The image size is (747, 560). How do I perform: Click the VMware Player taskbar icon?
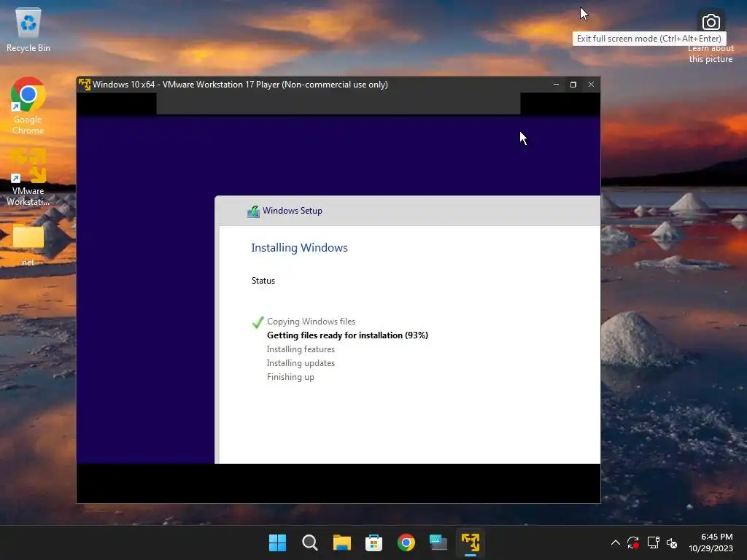[x=471, y=542]
